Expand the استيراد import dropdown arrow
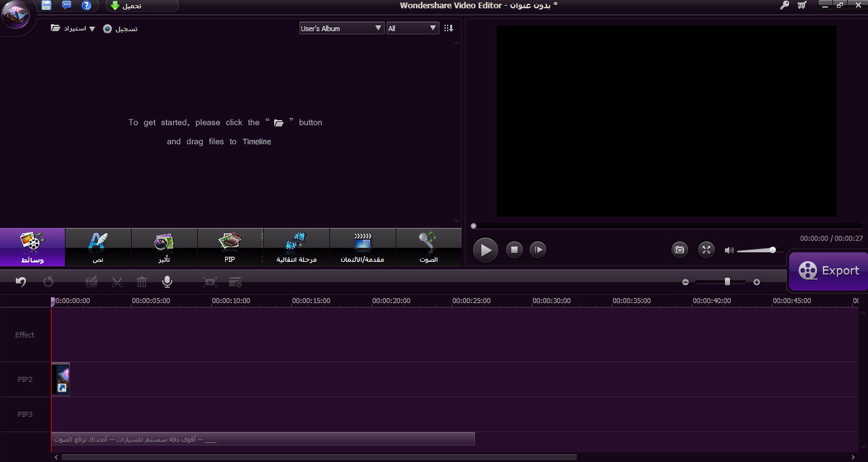 click(92, 29)
